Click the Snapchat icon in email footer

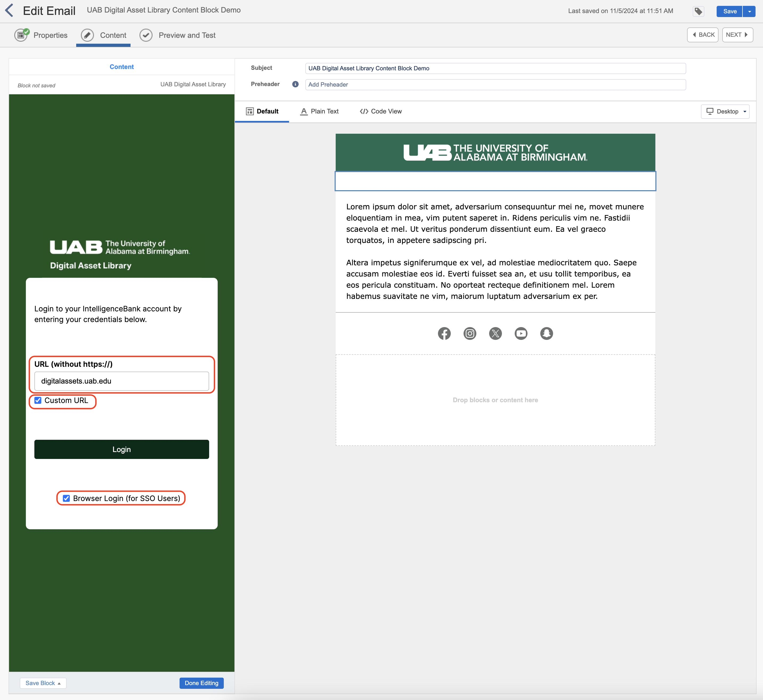tap(546, 333)
